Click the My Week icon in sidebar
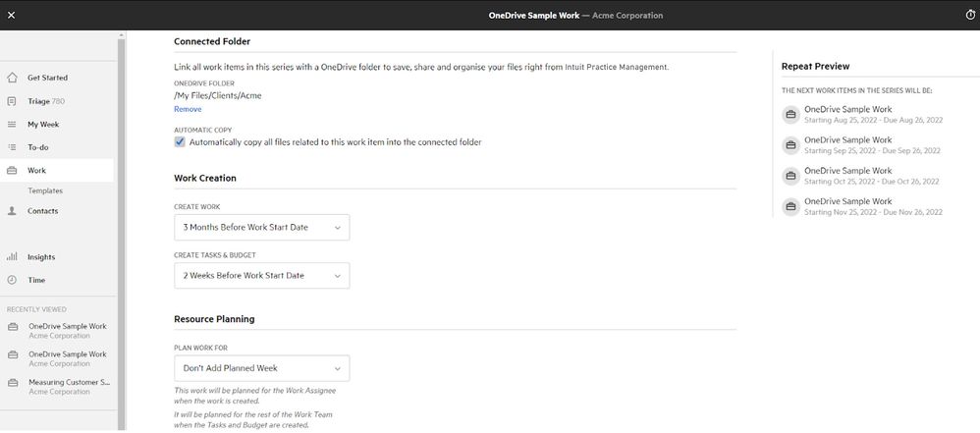Viewport: 980px width, 433px height. click(12, 125)
